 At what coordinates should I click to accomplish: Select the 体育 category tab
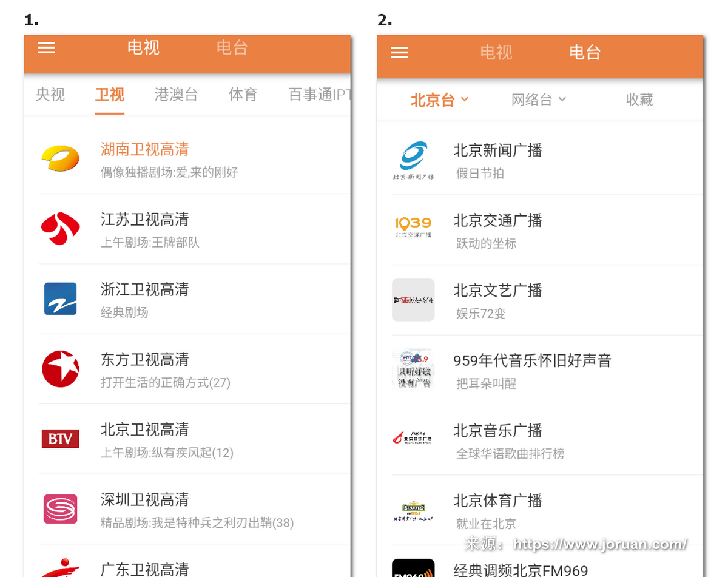pos(243,95)
